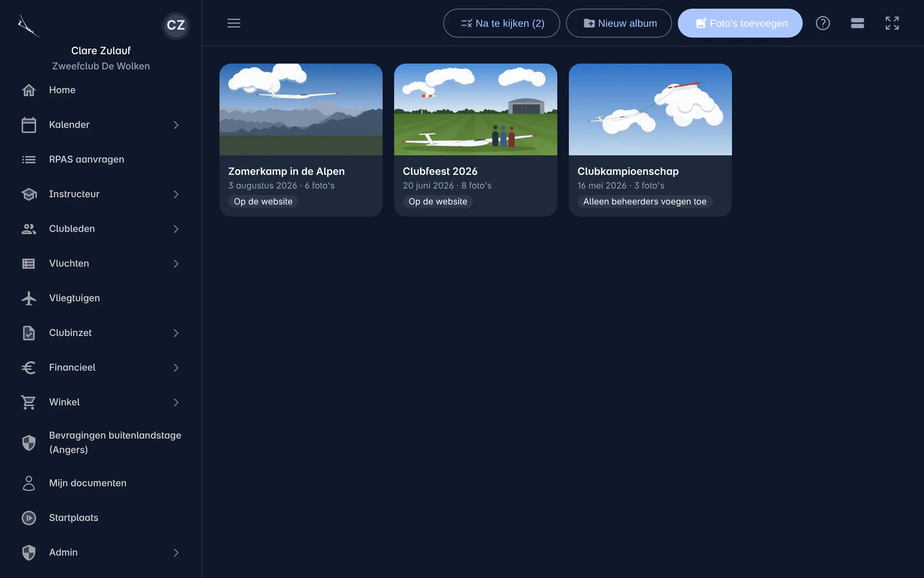
Task: Open the help question mark icon
Action: [823, 23]
